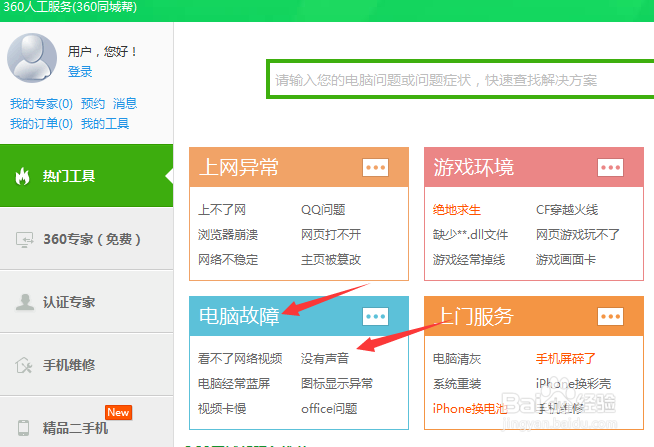Image resolution: width=654 pixels, height=447 pixels.
Task: Click the 上门服务 card header
Action: coord(533,316)
